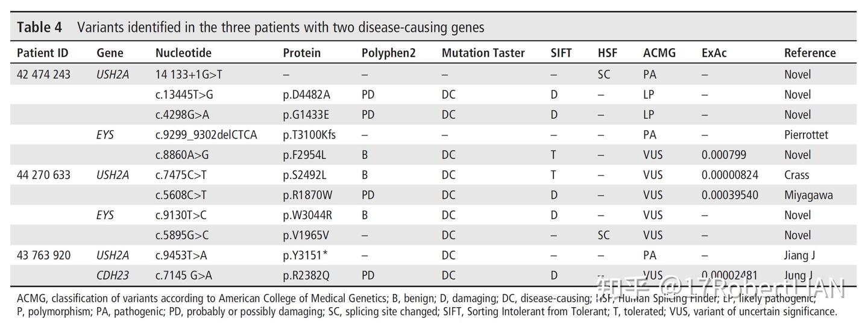Viewport: 868px width, 324px height.
Task: Select the CDH23 gene cell
Action: tap(113, 276)
